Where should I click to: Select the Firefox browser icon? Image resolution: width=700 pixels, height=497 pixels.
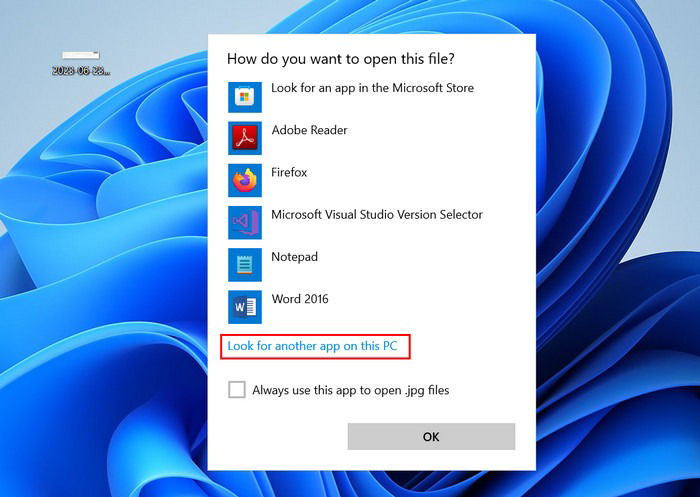[245, 180]
